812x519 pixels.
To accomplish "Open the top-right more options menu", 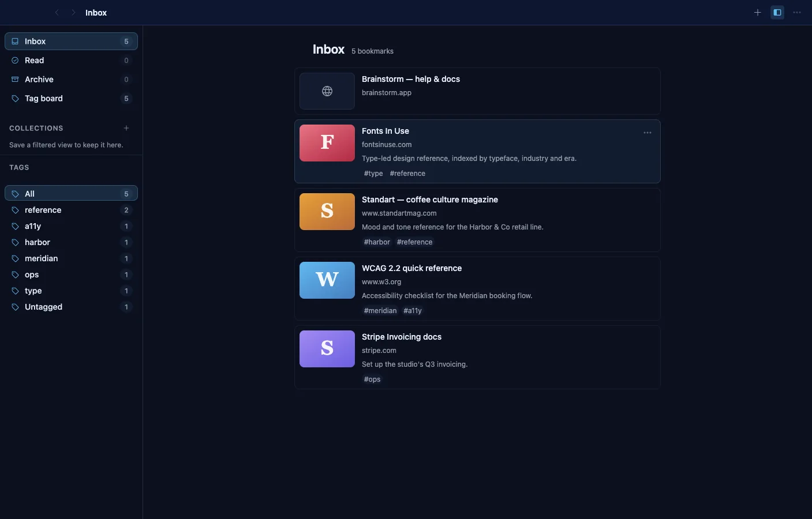I will pyautogui.click(x=797, y=12).
